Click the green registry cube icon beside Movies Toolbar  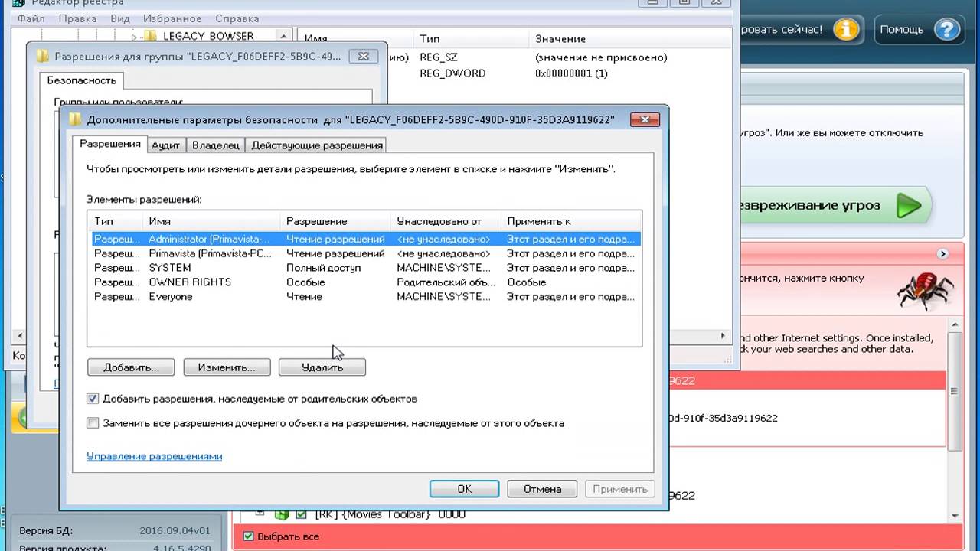[282, 514]
